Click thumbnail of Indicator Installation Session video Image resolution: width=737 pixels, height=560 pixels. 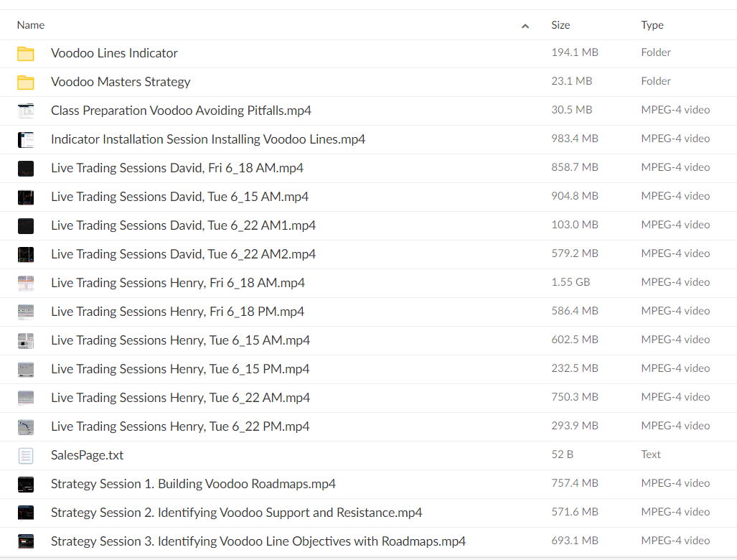pos(26,140)
